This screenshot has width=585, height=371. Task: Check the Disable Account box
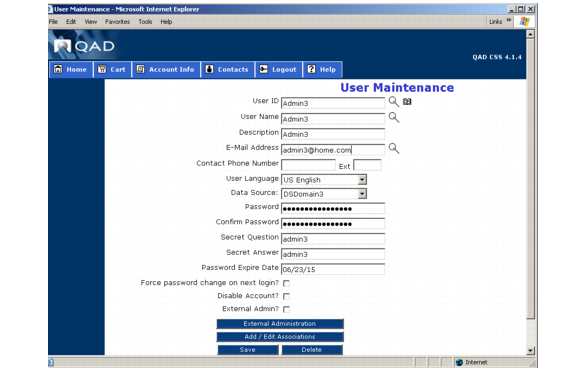[286, 296]
